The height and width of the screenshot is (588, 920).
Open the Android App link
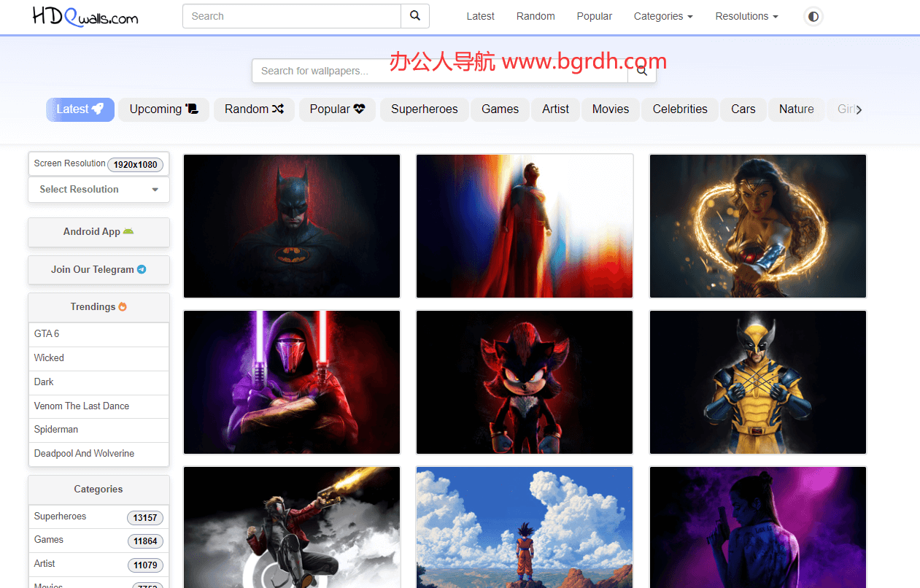tap(98, 232)
